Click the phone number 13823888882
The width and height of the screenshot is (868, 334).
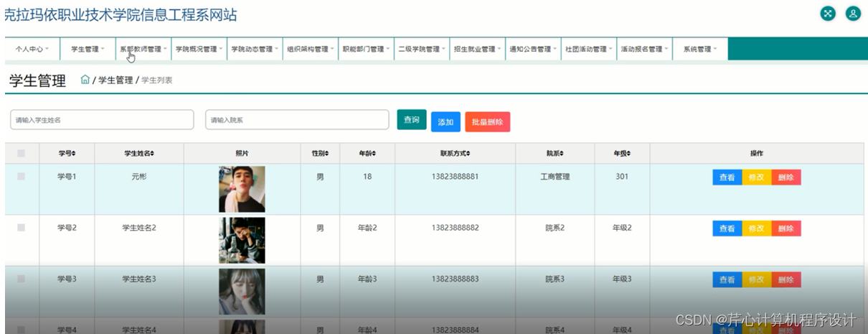455,228
